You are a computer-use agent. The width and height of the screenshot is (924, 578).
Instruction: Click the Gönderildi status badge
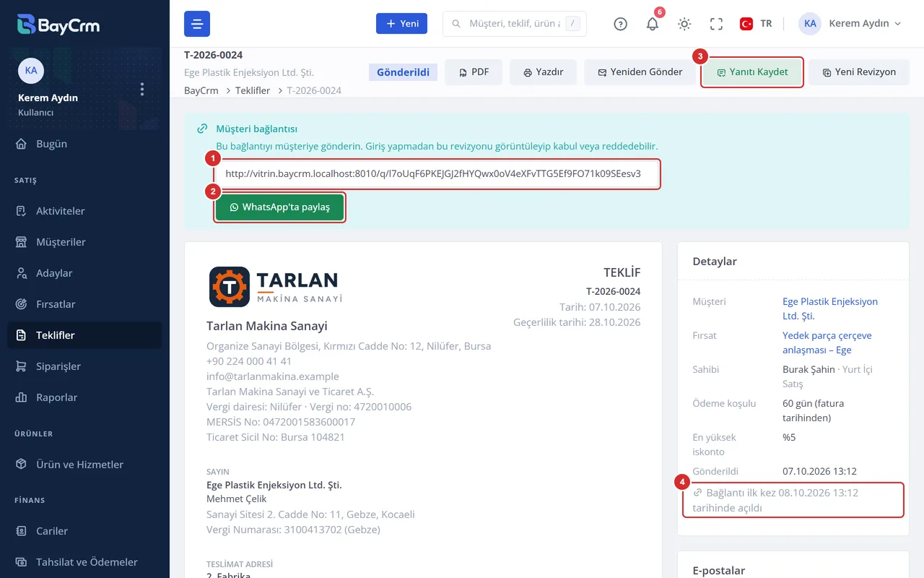(x=403, y=72)
